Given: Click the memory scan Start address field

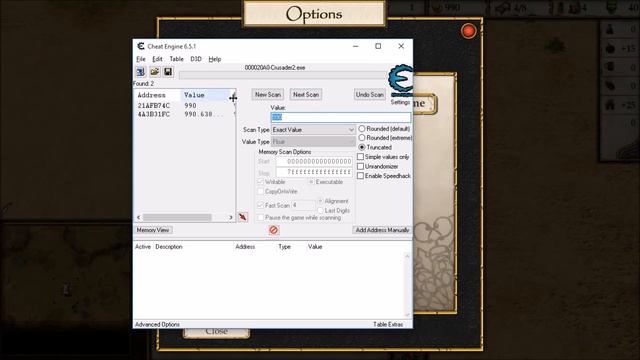Looking at the screenshot, I should click(314, 162).
